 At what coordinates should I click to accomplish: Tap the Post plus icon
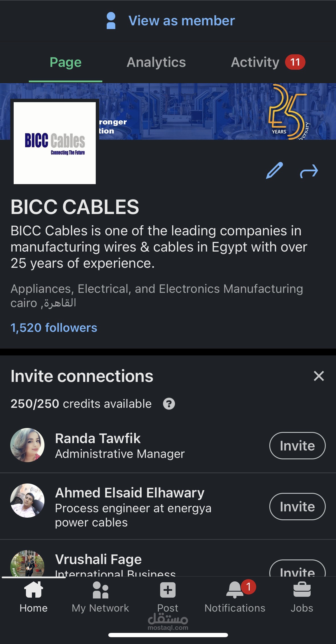(168, 590)
